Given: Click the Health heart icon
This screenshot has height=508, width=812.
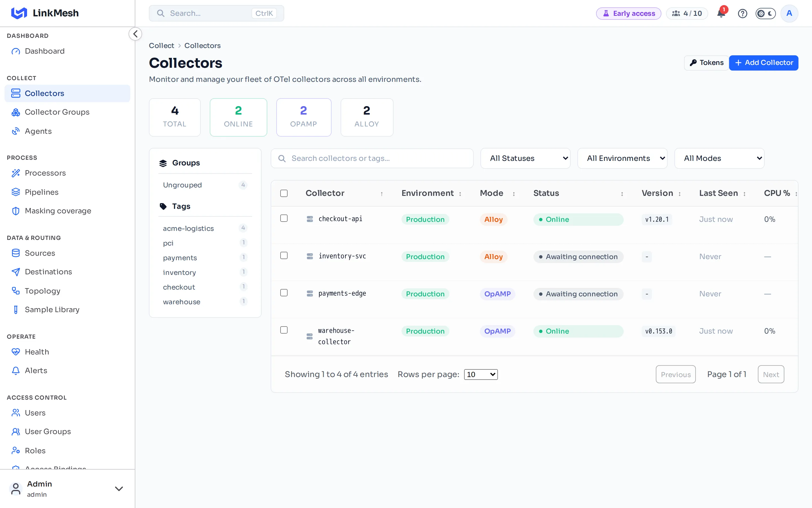Looking at the screenshot, I should pyautogui.click(x=16, y=352).
